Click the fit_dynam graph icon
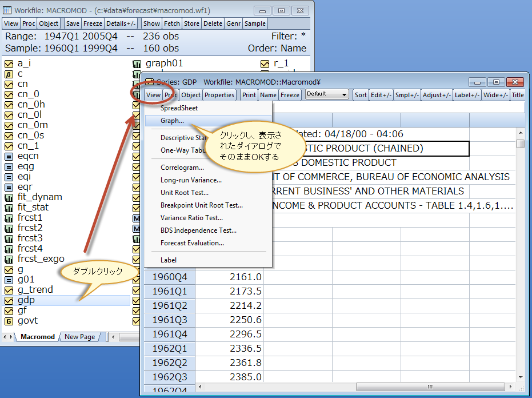The height and width of the screenshot is (398, 532). point(9,198)
